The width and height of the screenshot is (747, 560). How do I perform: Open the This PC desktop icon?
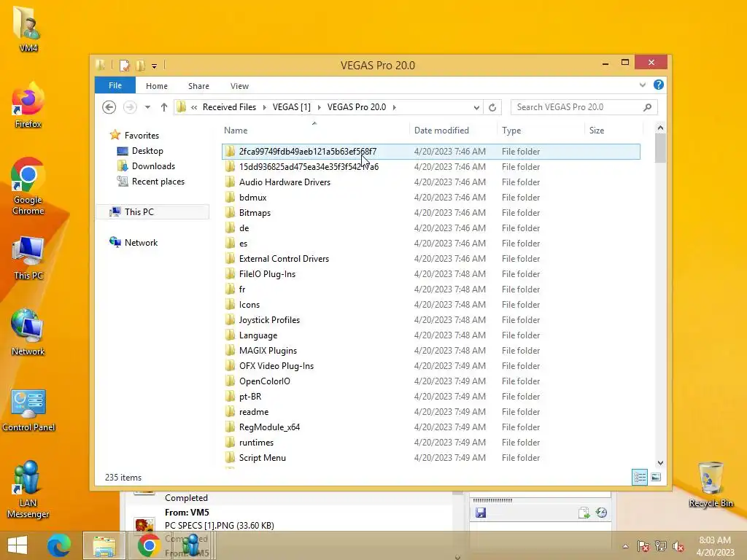pos(28,257)
